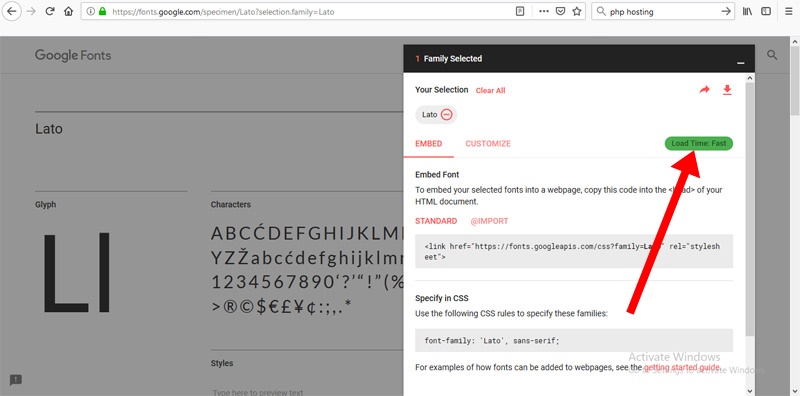Screen dimensions: 800x396
Task: Download the selected family with the download icon
Action: (x=727, y=90)
